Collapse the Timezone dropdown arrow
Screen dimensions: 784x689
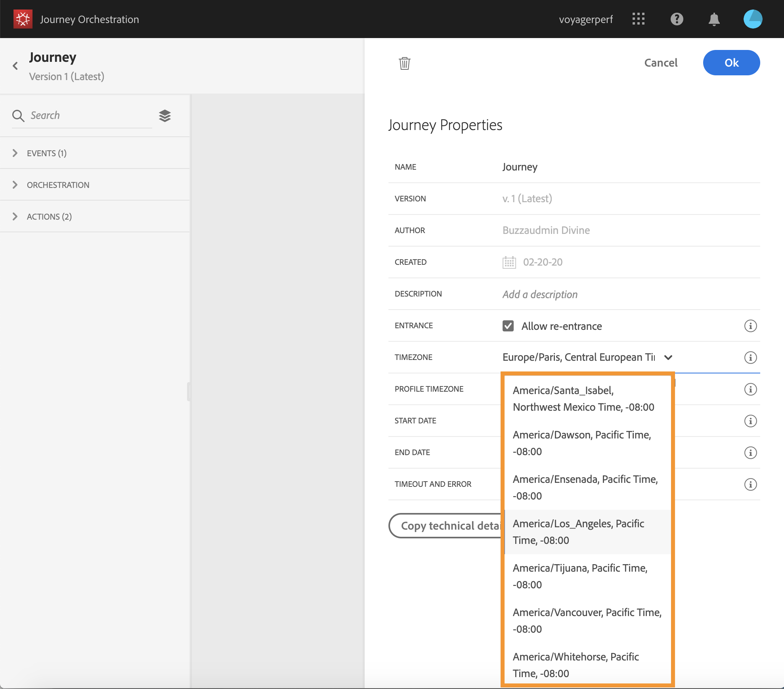tap(668, 358)
